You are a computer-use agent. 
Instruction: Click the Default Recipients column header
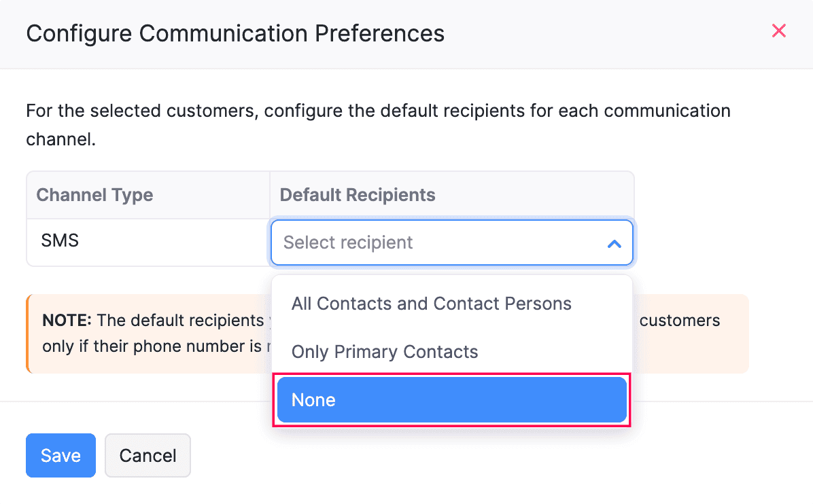pos(357,195)
